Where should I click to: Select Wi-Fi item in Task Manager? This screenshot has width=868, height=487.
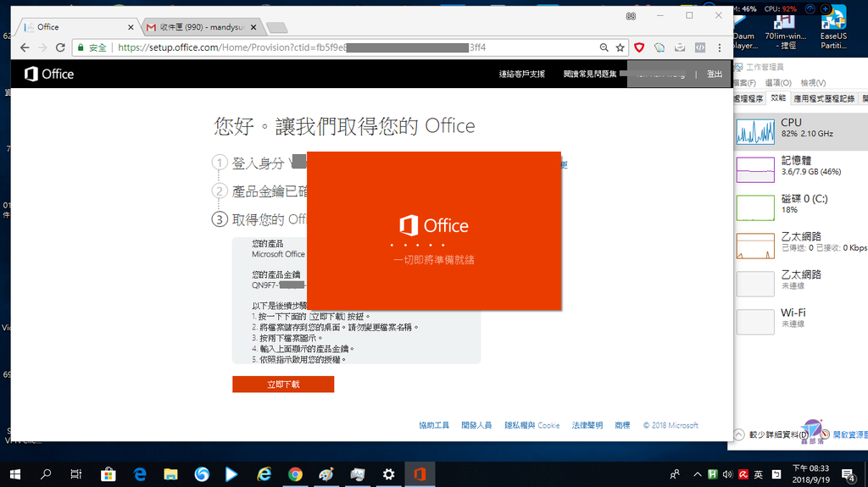point(801,321)
